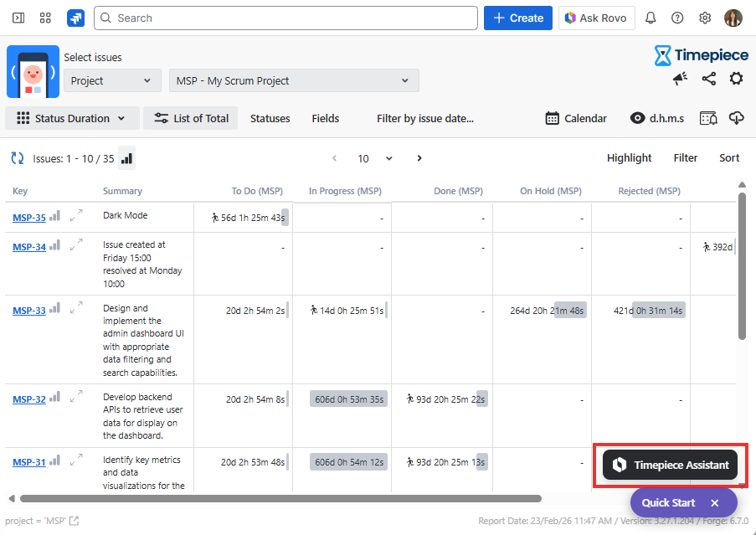This screenshot has width=756, height=535.
Task: Click the refresh issues icon
Action: tap(17, 158)
